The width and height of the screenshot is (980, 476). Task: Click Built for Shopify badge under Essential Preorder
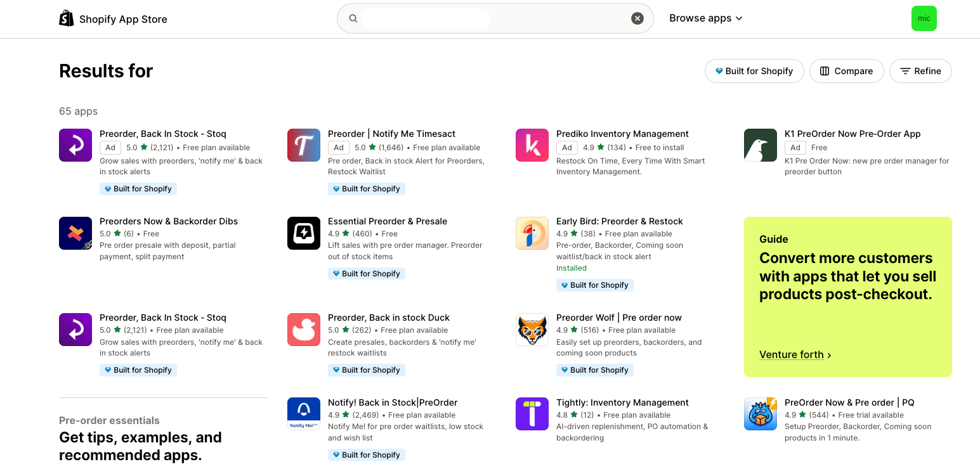367,274
